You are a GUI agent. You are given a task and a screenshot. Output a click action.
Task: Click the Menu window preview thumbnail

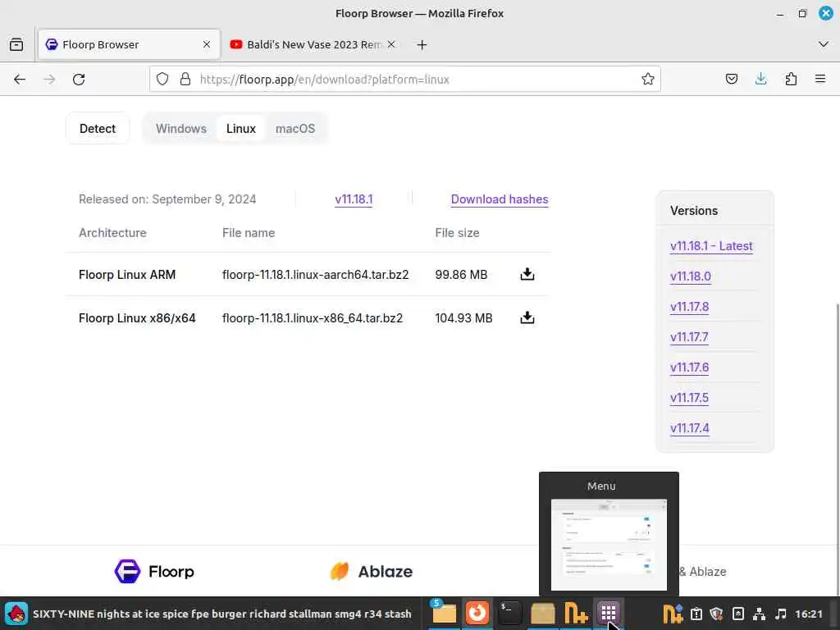pos(609,545)
